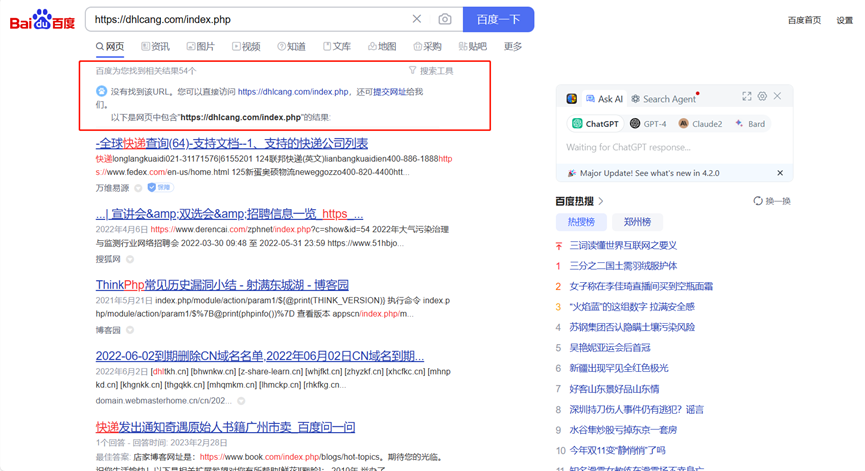The height and width of the screenshot is (471, 865).
Task: Select the 热搜榜 tab
Action: [581, 222]
